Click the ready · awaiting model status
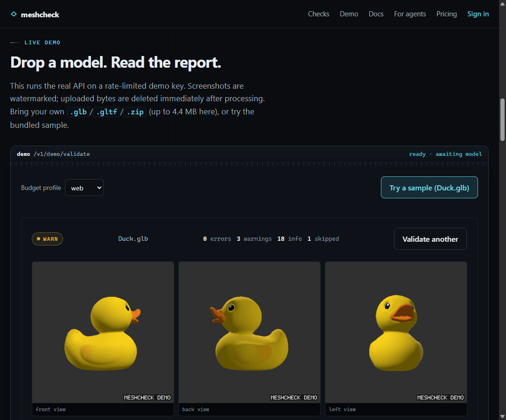 pos(445,154)
